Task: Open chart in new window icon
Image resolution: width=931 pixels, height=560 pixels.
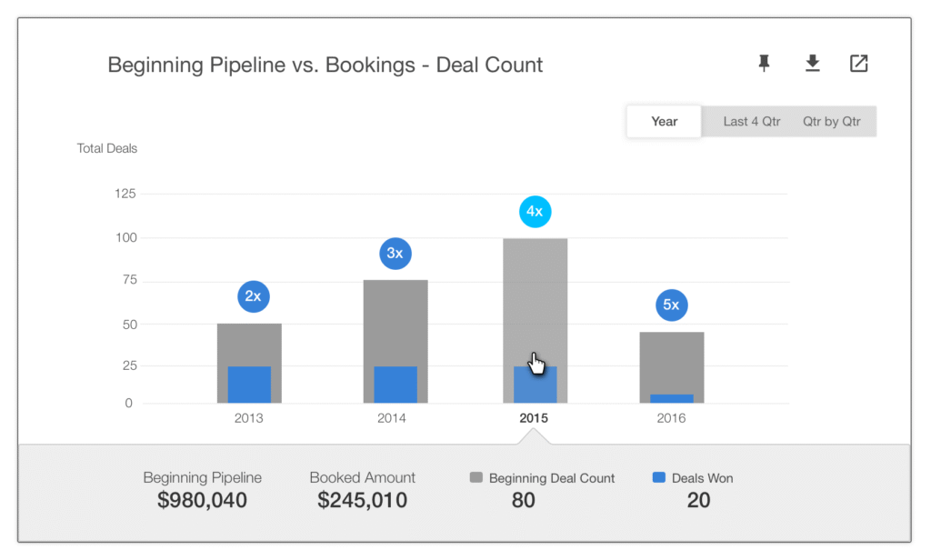Action: pos(858,63)
